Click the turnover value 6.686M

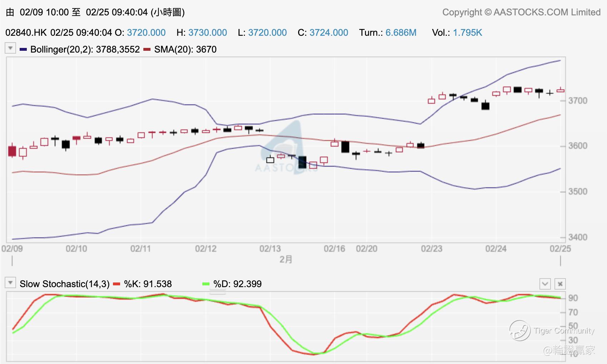pyautogui.click(x=401, y=33)
